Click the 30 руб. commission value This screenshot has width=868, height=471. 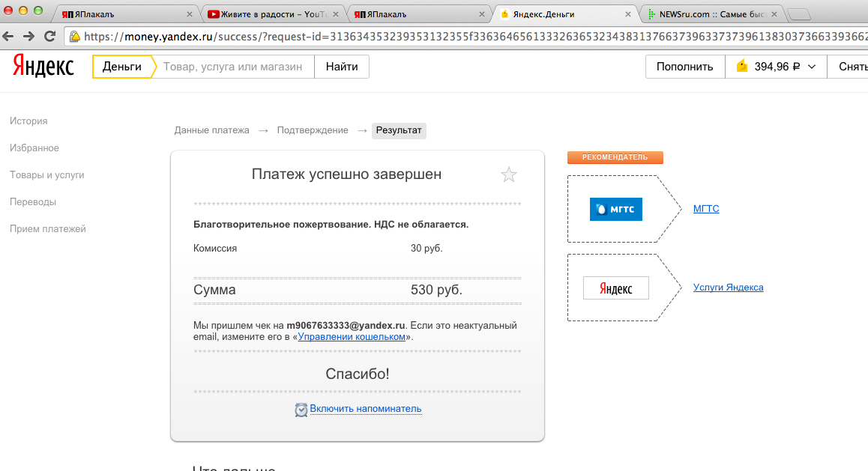coord(427,249)
